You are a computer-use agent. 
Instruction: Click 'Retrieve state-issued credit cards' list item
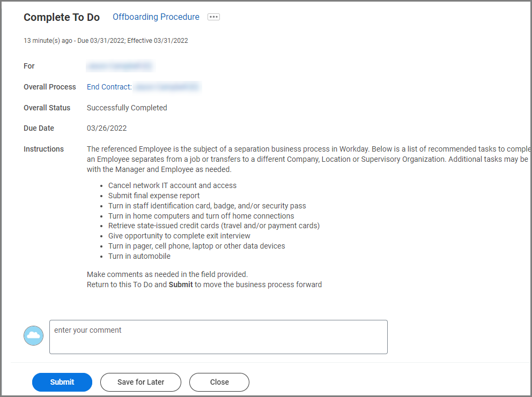coord(213,226)
